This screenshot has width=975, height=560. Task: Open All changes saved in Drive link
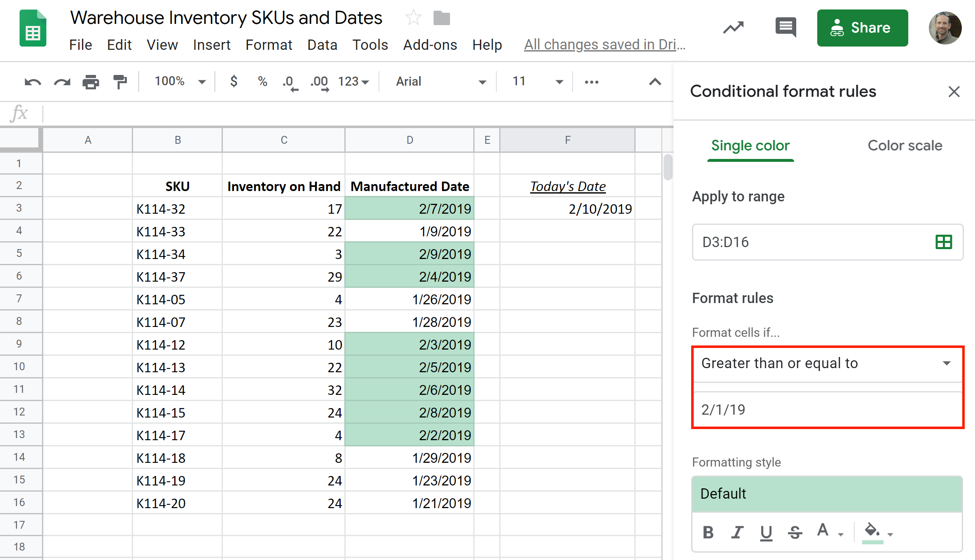point(605,44)
